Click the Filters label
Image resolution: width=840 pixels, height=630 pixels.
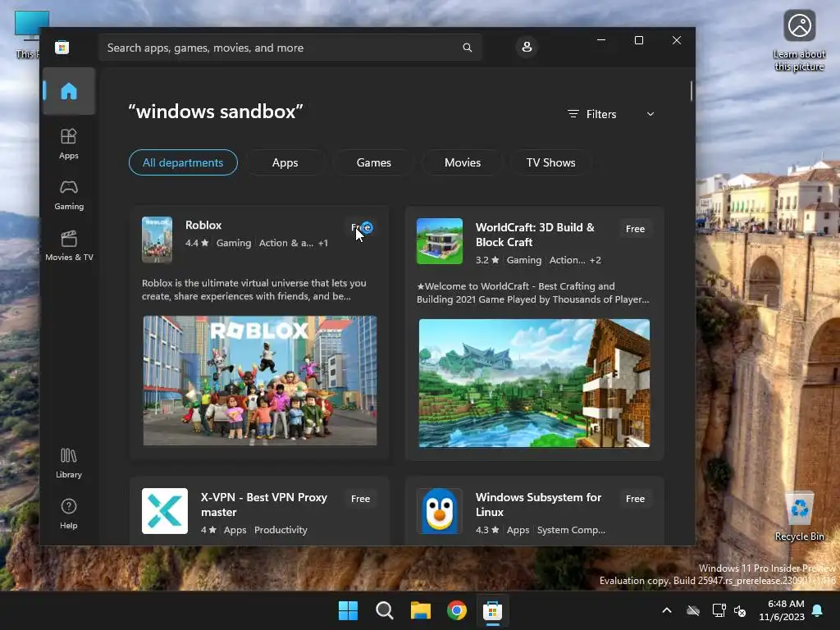[601, 114]
